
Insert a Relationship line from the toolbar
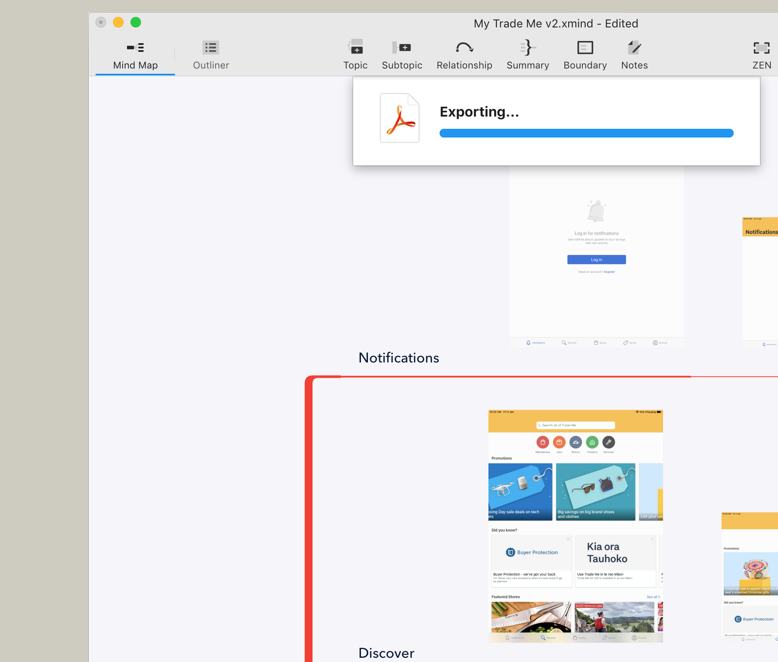pos(464,55)
